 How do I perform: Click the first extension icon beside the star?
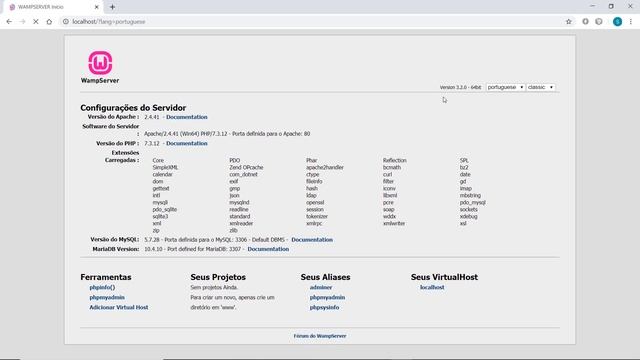585,22
